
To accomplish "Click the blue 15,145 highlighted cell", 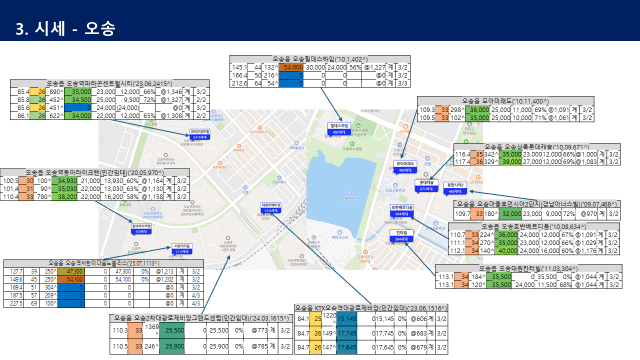I will tap(347, 319).
